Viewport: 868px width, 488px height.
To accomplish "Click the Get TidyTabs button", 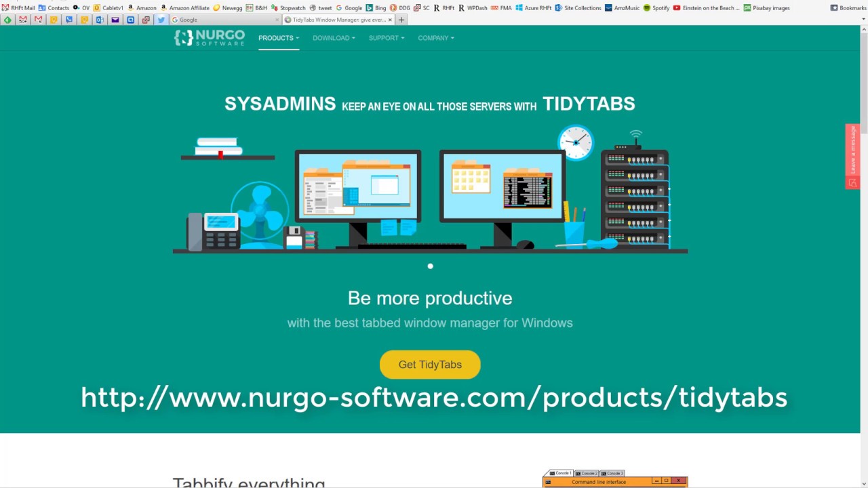I will (x=430, y=365).
